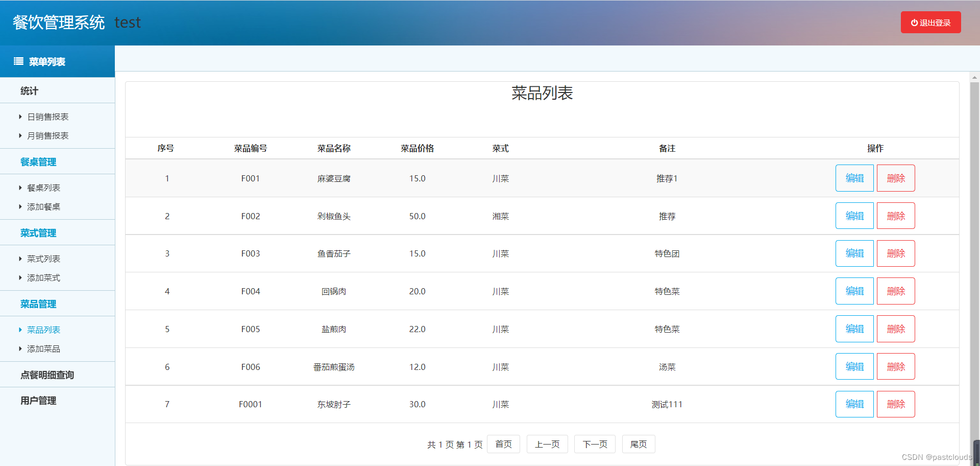Viewport: 980px width, 466px height.
Task: Open the 月销售报表 report
Action: point(48,136)
